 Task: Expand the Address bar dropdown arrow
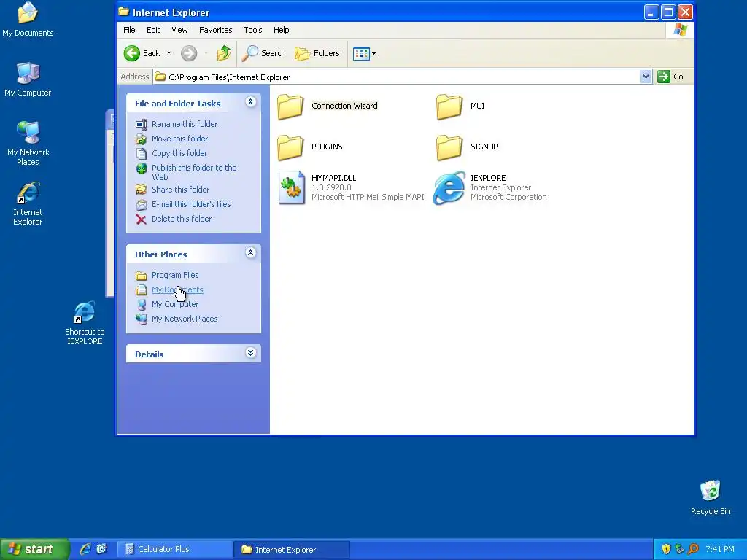(646, 77)
